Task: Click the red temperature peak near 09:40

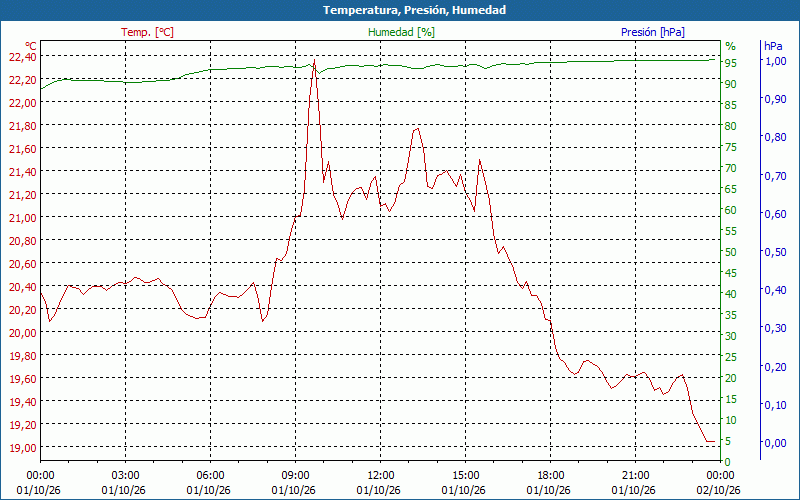Action: click(314, 60)
